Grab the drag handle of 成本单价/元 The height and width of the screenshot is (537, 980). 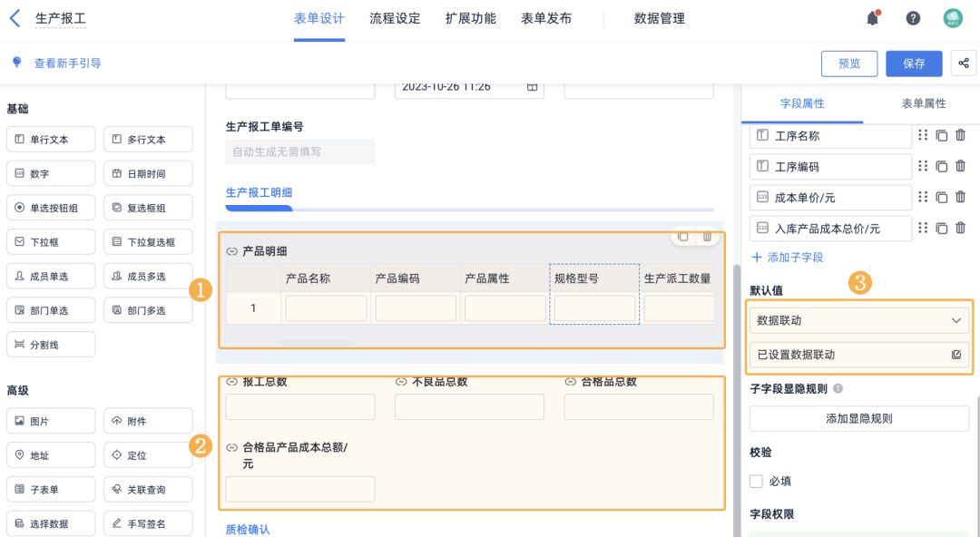pyautogui.click(x=923, y=197)
